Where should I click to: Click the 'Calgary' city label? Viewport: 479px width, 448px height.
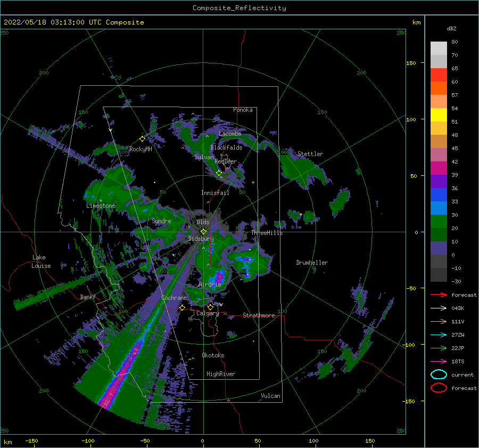point(208,313)
